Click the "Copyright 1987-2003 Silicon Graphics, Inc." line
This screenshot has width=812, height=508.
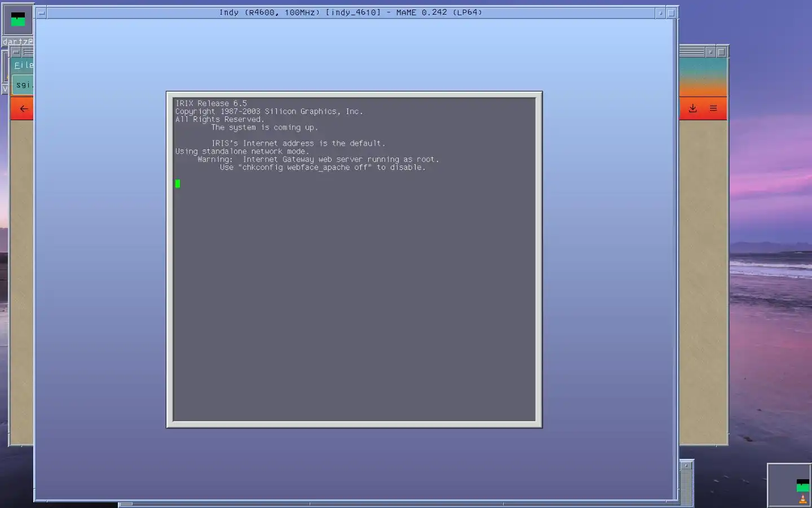pyautogui.click(x=269, y=112)
